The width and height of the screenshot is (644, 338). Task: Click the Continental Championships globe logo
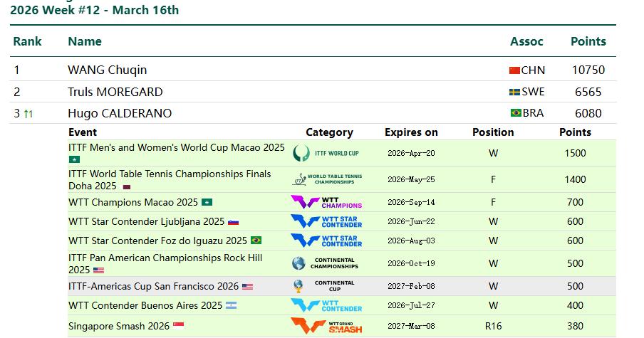coord(326,263)
